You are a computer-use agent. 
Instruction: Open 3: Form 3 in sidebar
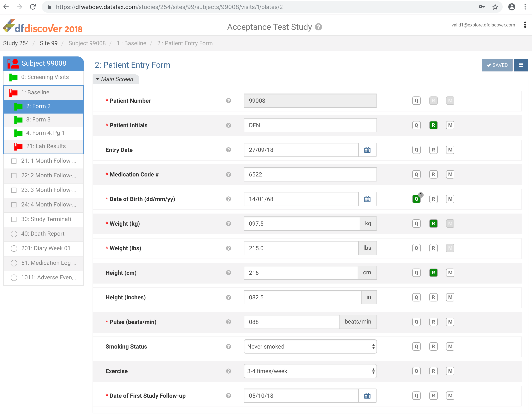click(38, 120)
